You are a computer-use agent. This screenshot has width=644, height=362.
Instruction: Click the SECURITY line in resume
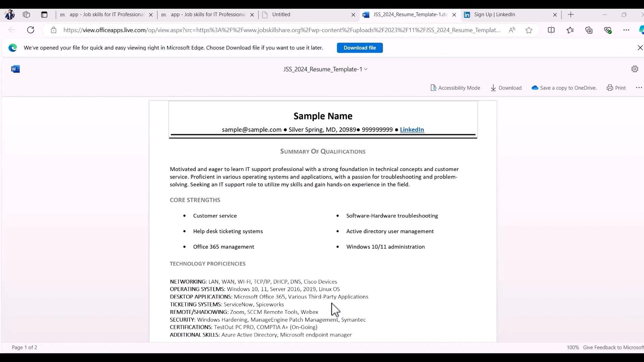pos(268,320)
